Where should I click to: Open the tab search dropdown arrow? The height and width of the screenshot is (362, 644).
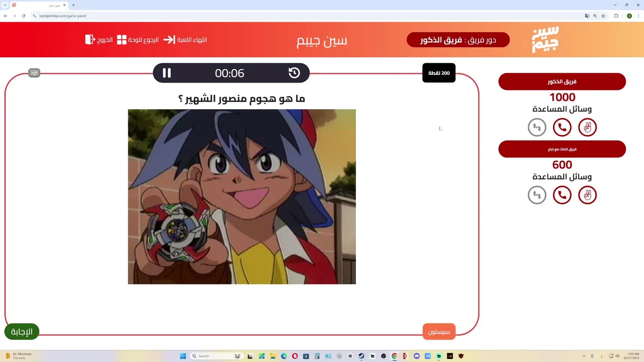(5, 5)
